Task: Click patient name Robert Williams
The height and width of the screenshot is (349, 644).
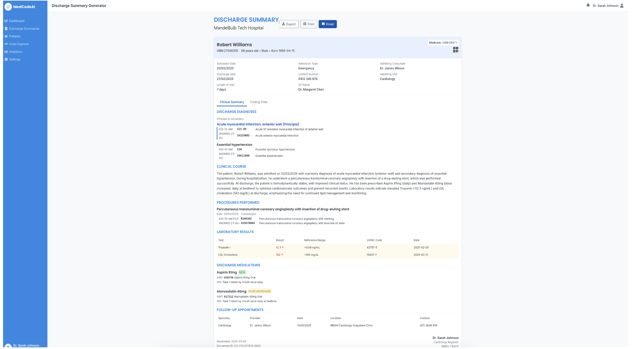Action: click(234, 45)
